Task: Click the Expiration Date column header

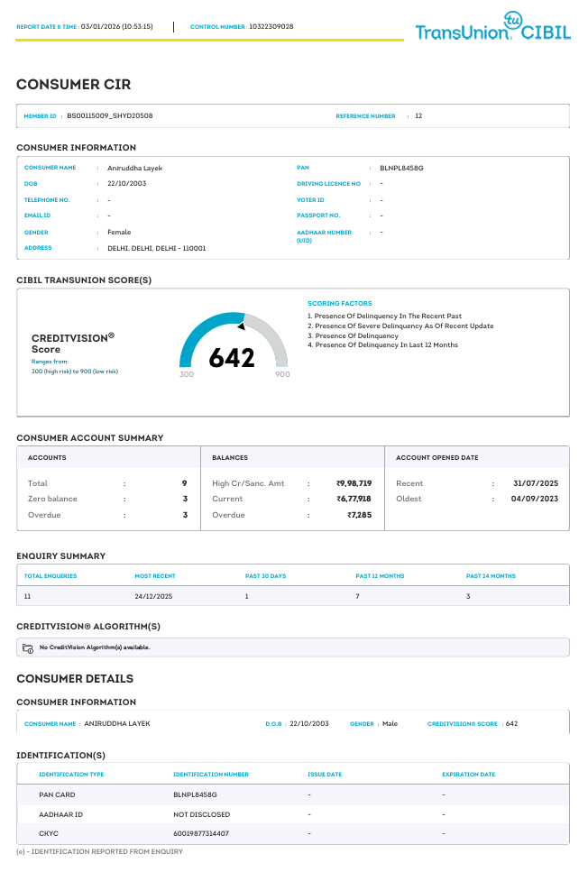Action: pos(468,775)
